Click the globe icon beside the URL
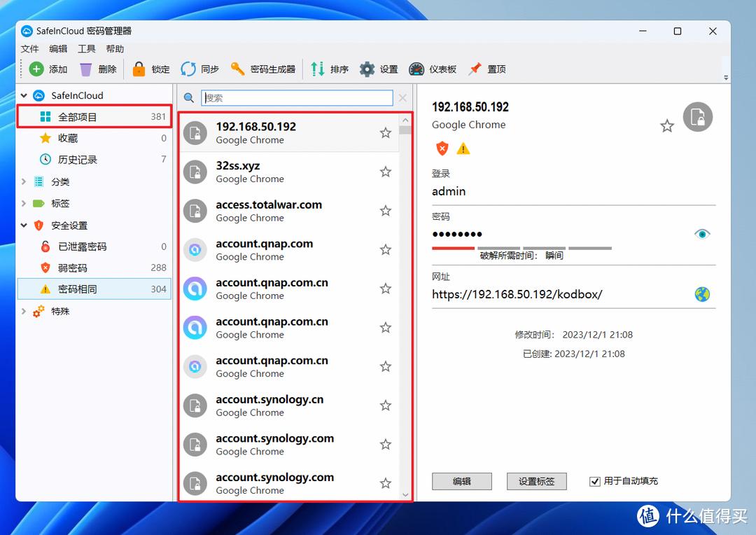The width and height of the screenshot is (756, 535). (702, 294)
